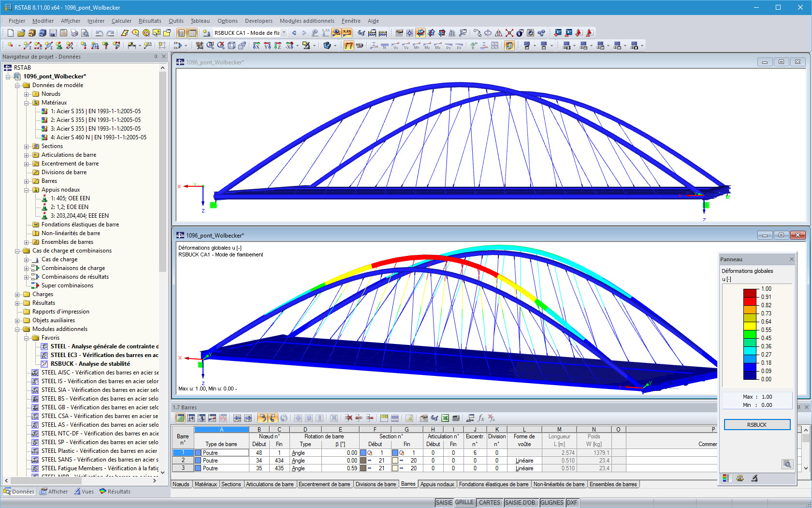This screenshot has width=812, height=508.
Task: Redo the last undone action
Action: [x=110, y=33]
